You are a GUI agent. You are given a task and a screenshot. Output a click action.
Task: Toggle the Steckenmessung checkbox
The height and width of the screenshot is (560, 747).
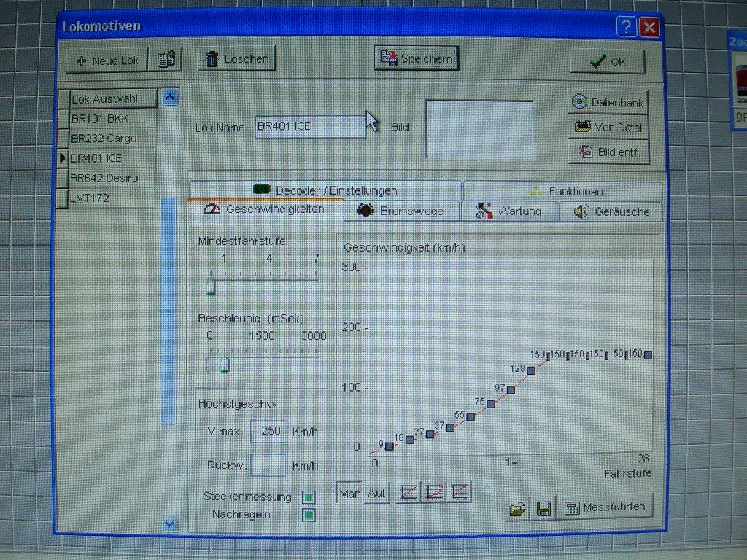pyautogui.click(x=309, y=497)
